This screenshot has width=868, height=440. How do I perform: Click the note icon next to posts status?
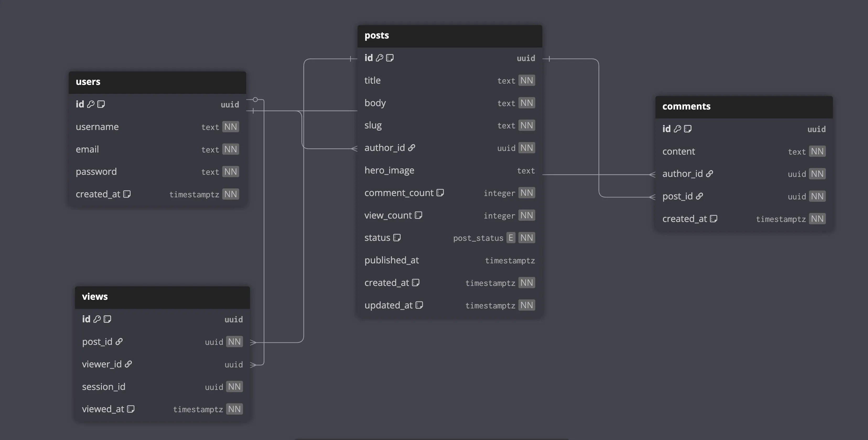397,237
